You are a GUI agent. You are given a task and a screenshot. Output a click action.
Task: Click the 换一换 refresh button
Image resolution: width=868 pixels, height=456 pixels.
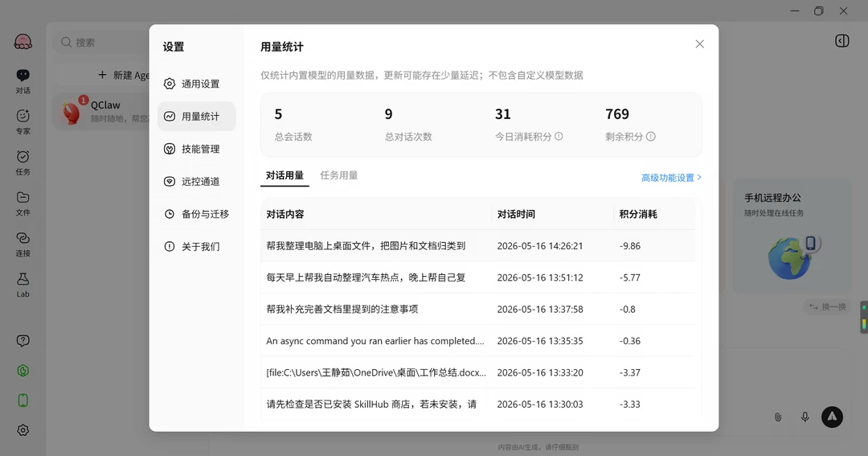pyautogui.click(x=828, y=306)
